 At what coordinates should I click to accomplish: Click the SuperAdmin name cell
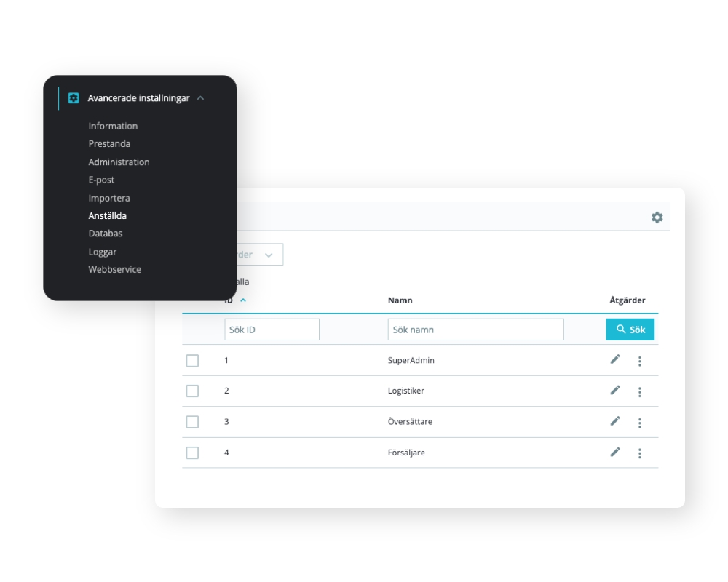(411, 360)
